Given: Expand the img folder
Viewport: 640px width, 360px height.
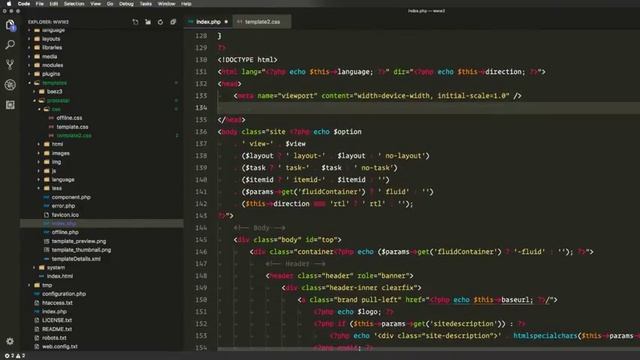Looking at the screenshot, I should tap(56, 162).
